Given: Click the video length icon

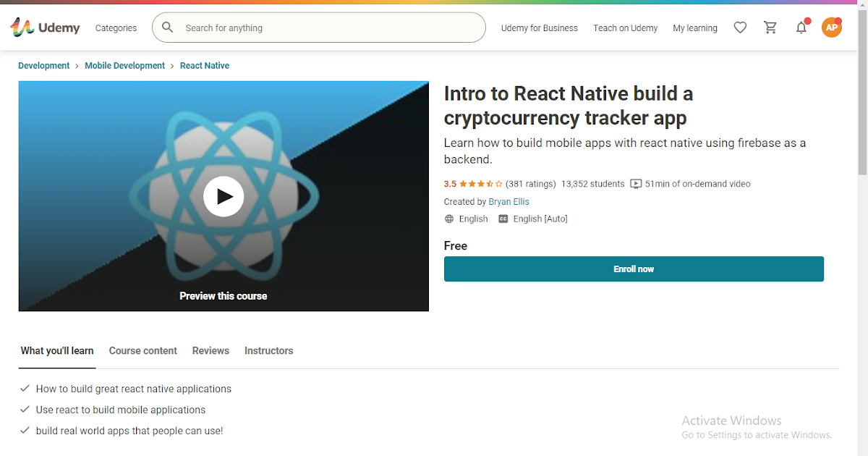Looking at the screenshot, I should coord(636,184).
